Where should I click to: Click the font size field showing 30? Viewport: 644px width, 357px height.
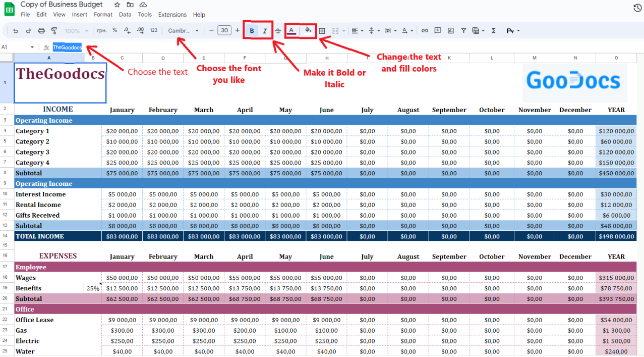[224, 30]
